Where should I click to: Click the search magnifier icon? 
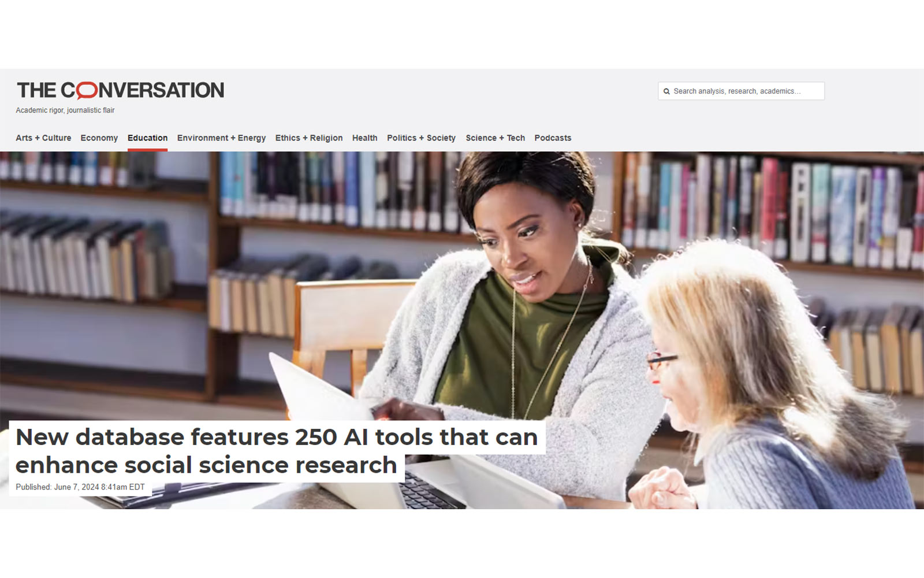click(667, 91)
